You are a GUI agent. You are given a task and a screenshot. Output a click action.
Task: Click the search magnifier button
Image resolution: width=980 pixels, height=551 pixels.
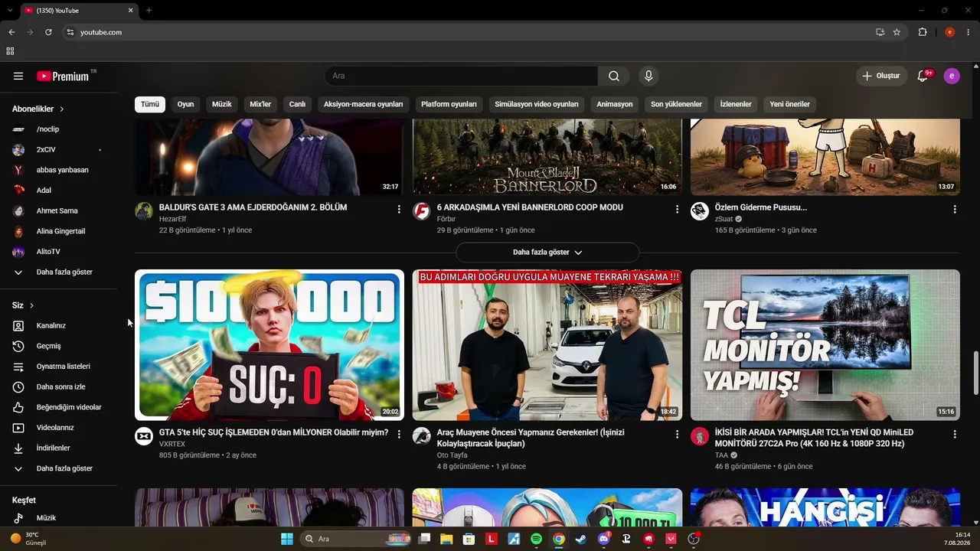pos(614,76)
